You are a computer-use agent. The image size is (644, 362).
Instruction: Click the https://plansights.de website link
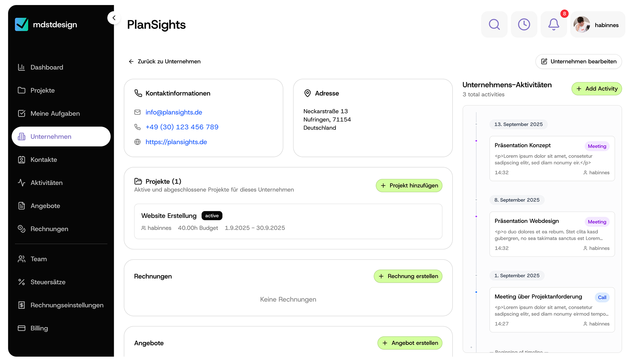click(176, 142)
